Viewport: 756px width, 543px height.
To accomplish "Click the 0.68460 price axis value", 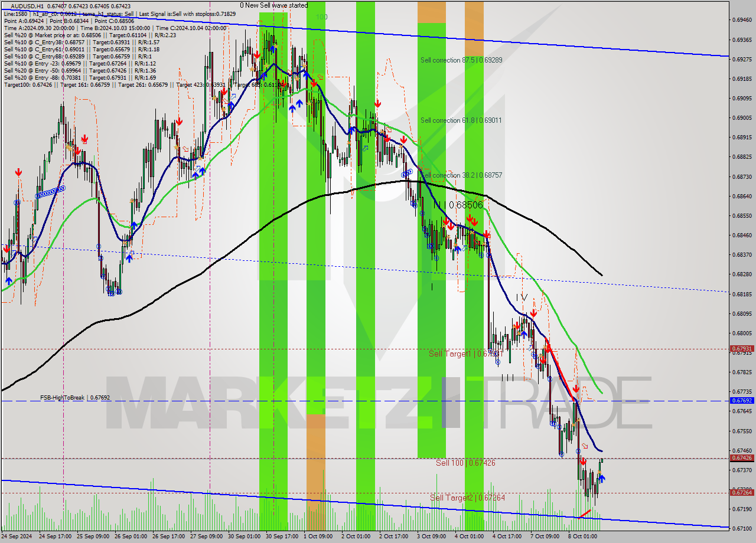I will click(x=742, y=235).
